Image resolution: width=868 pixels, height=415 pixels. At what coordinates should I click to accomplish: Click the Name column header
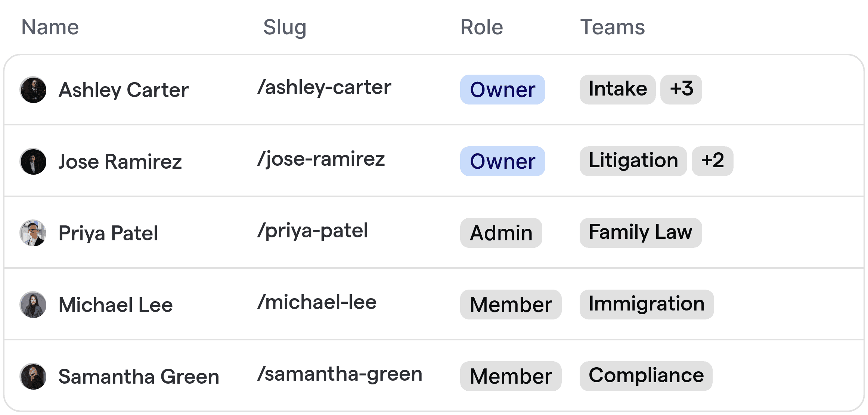coord(50,26)
